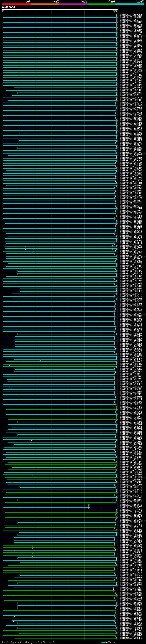The width and height of the screenshot is (146, 644).
Task: Open hit UniRef100_C6ZRN8
Action: pos(131,27)
